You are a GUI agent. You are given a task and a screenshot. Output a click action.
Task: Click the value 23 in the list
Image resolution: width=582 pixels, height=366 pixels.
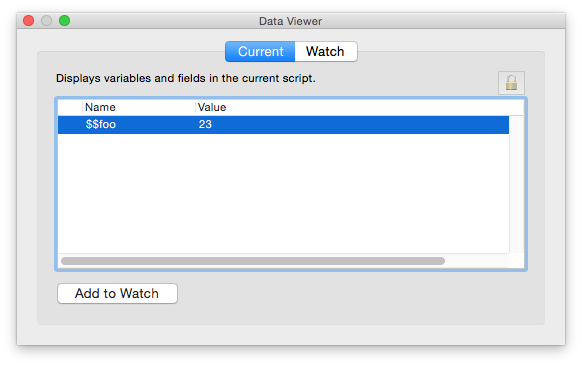pyautogui.click(x=205, y=124)
